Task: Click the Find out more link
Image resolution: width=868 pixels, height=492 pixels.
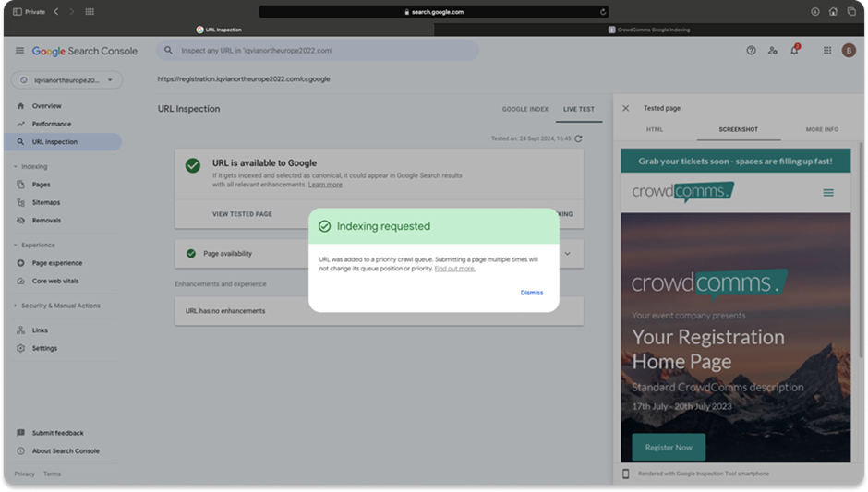Action: 454,269
